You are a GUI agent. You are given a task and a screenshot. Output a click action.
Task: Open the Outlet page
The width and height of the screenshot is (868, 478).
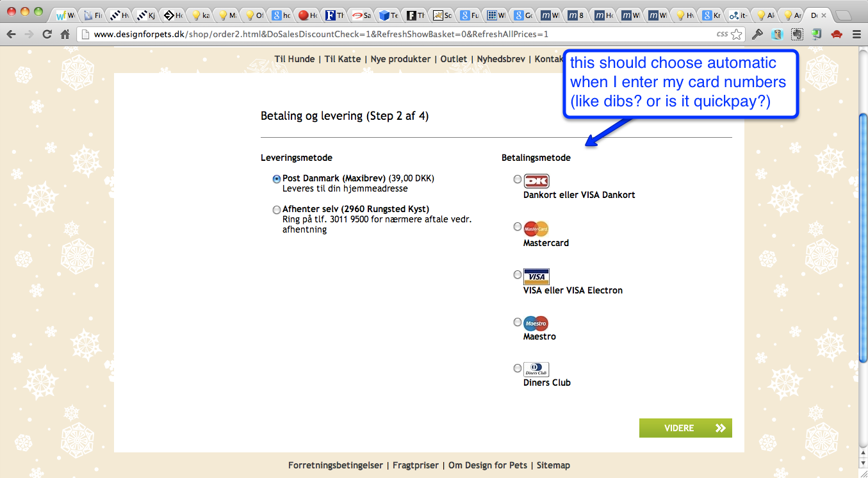pos(454,59)
